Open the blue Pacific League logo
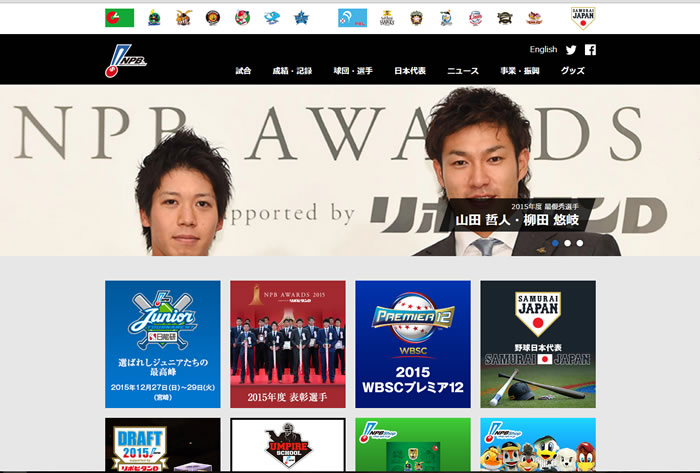Image resolution: width=700 pixels, height=473 pixels. click(x=352, y=18)
